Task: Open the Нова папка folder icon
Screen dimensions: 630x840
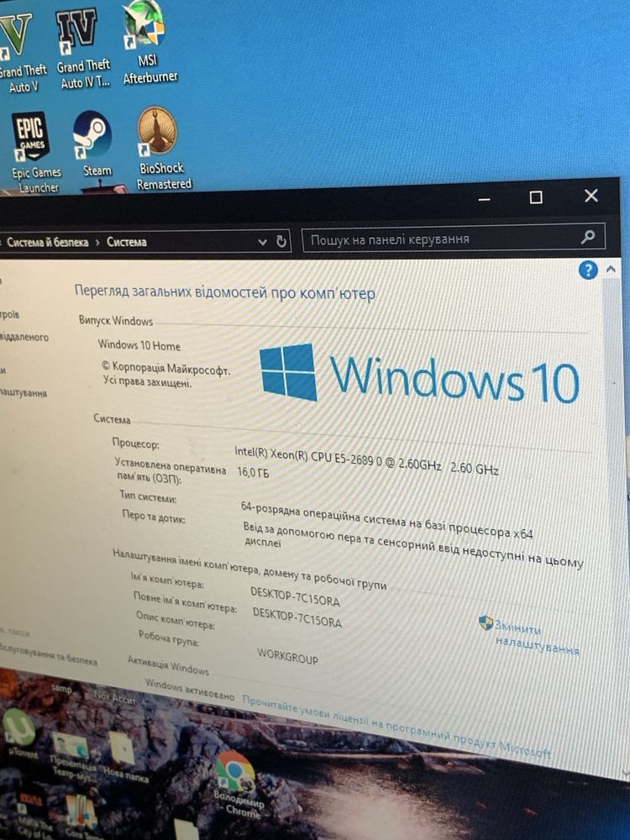Action: [x=124, y=757]
